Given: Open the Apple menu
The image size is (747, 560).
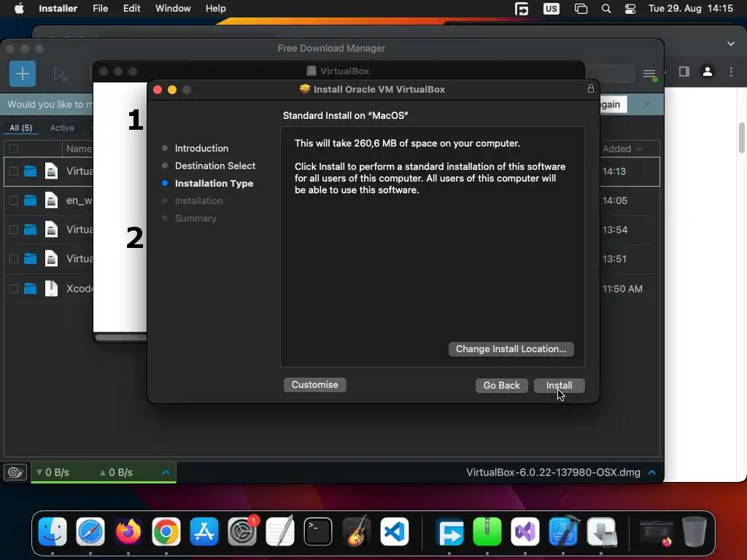Looking at the screenshot, I should (x=19, y=9).
